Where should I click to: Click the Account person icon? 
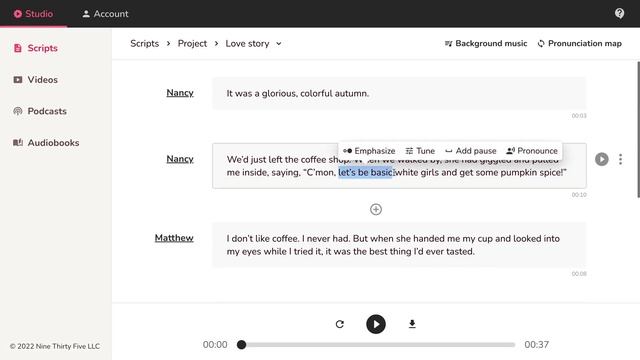[x=86, y=14]
